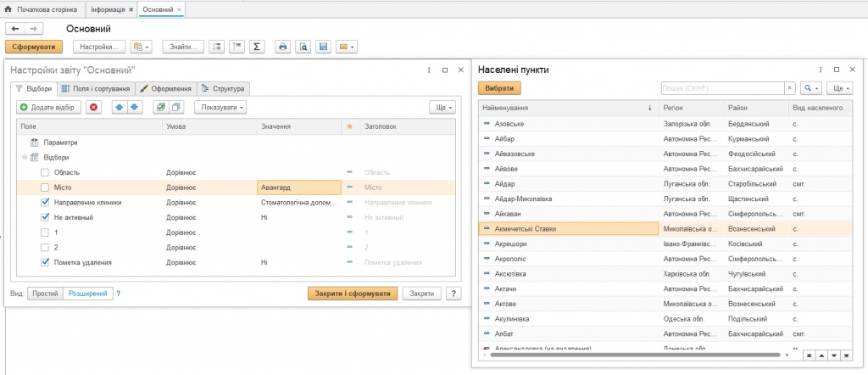Save the report with the diskette icon
868x375 pixels.
click(x=323, y=47)
